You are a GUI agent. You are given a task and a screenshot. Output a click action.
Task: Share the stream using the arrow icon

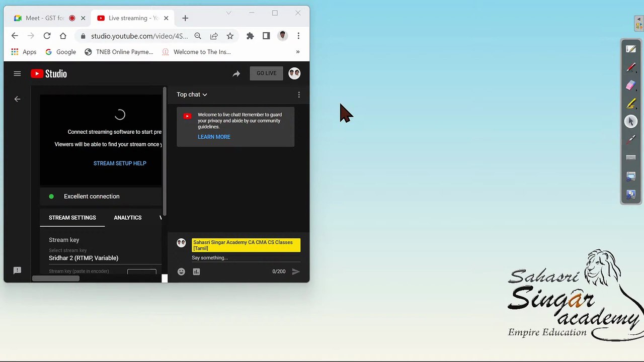(x=236, y=73)
